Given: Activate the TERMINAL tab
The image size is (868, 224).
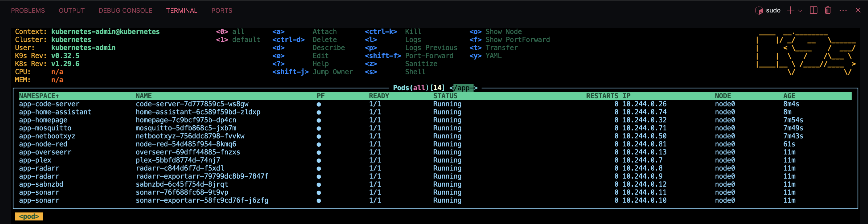Looking at the screenshot, I should click(x=182, y=10).
